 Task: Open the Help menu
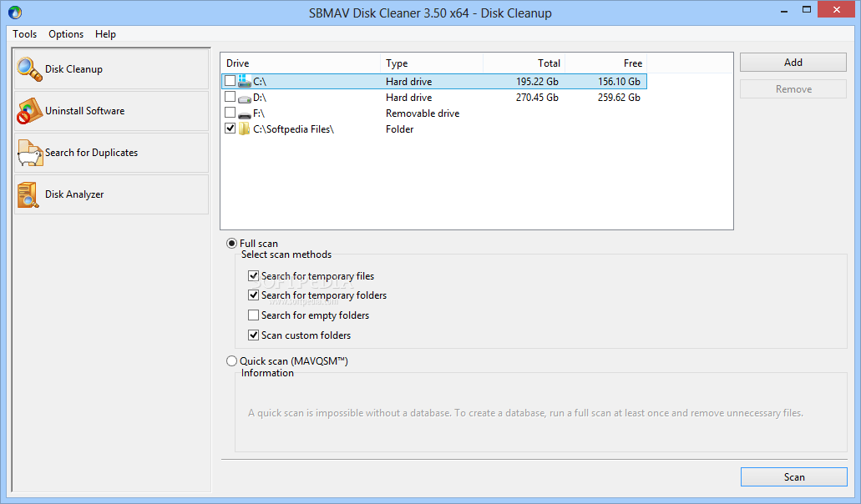[105, 34]
